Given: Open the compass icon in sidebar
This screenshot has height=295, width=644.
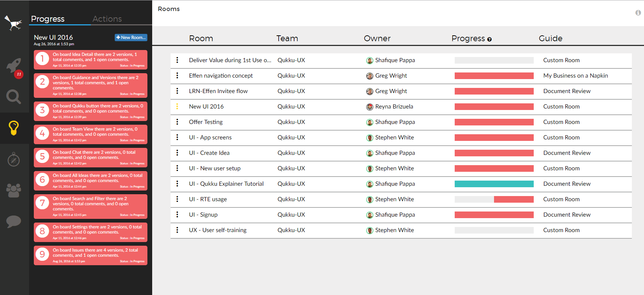Looking at the screenshot, I should click(14, 160).
